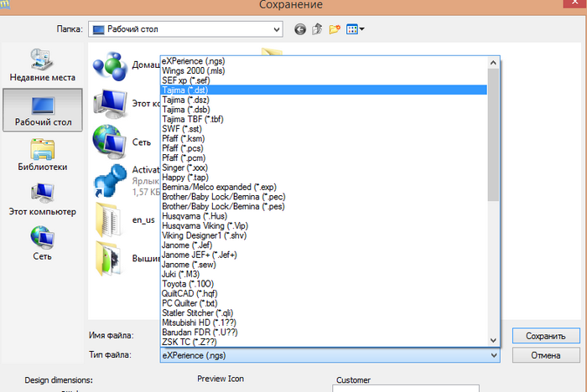Screen dimensions: 587x392
Task: Choose Janome (*.sew) format
Action: click(x=324, y=265)
